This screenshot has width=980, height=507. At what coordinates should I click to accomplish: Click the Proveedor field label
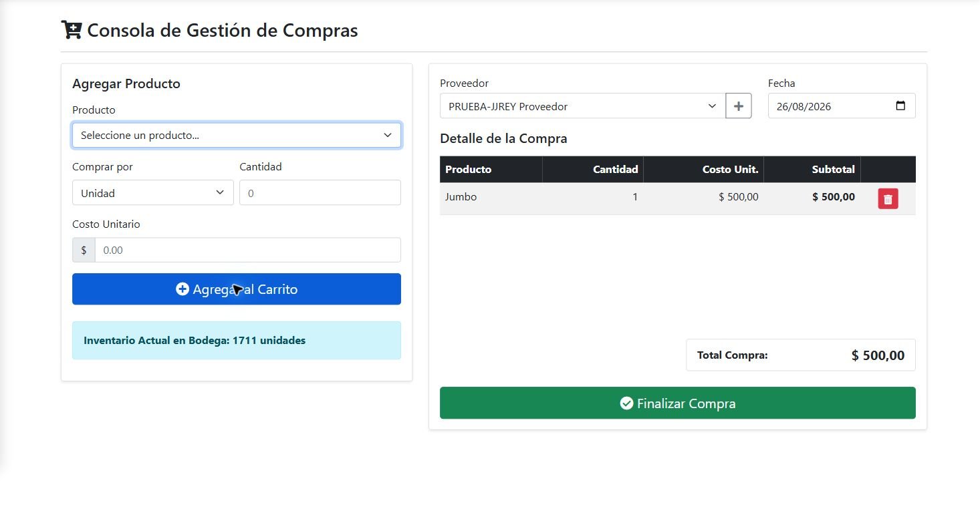(x=464, y=83)
